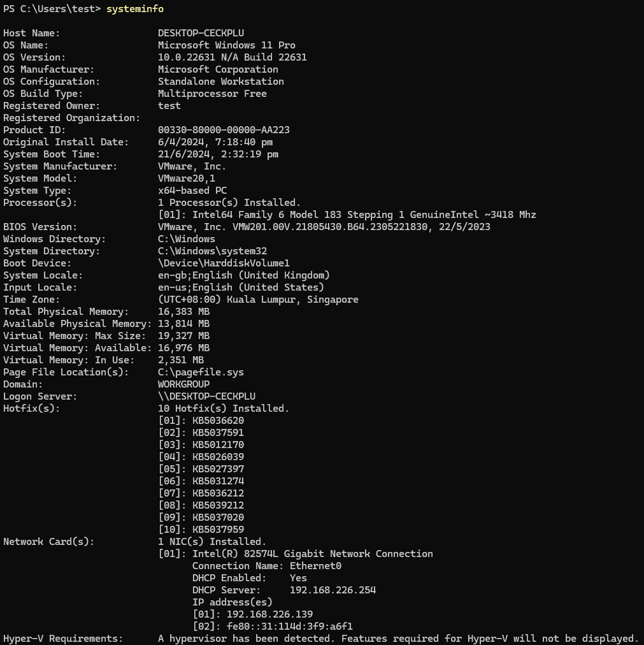This screenshot has width=644, height=645.
Task: Click the Intel64 Family 6 processor line
Action: pyautogui.click(x=347, y=215)
